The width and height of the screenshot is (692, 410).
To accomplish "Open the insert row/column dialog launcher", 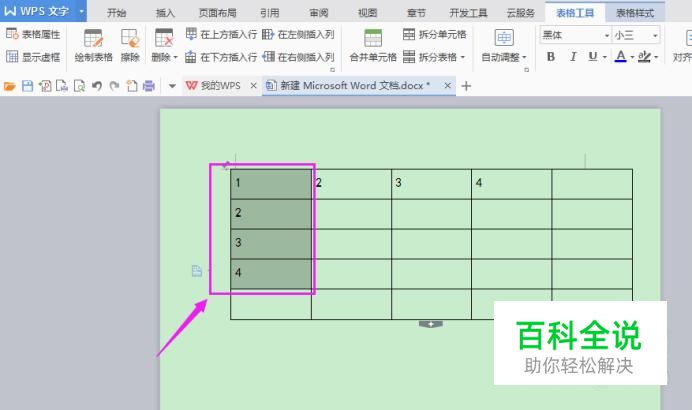I will pyautogui.click(x=332, y=70).
